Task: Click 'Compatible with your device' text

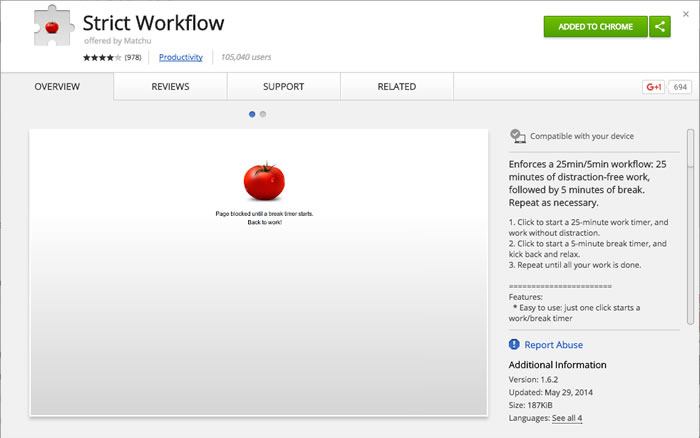Action: (x=582, y=136)
